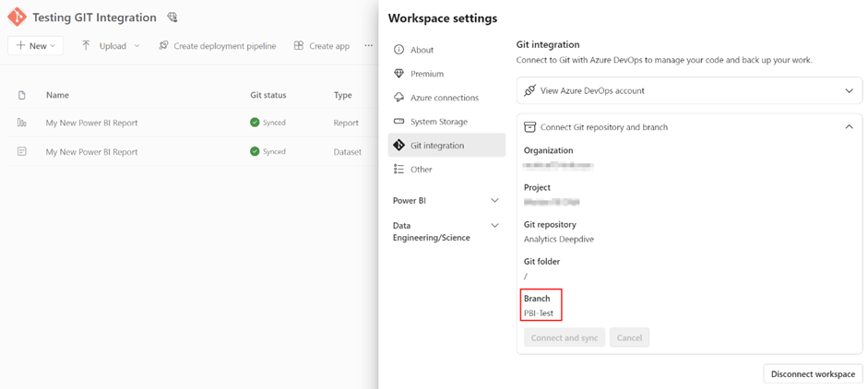Click the report bar-chart icon in first row
The width and height of the screenshot is (868, 389).
(x=22, y=123)
